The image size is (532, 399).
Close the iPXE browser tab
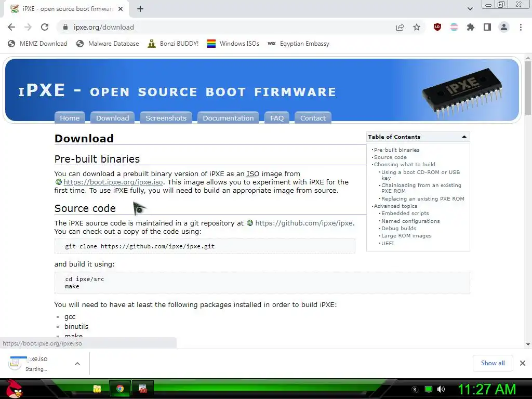(121, 9)
